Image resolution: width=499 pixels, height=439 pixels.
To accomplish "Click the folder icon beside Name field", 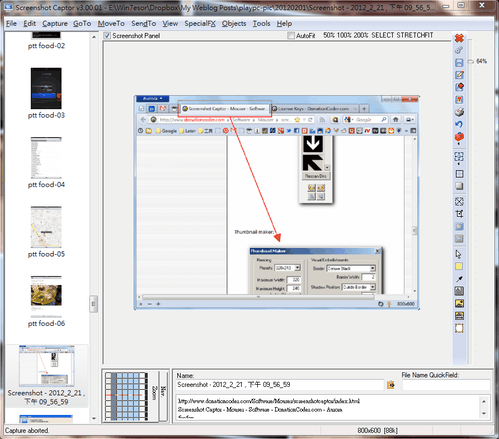I will [x=391, y=385].
